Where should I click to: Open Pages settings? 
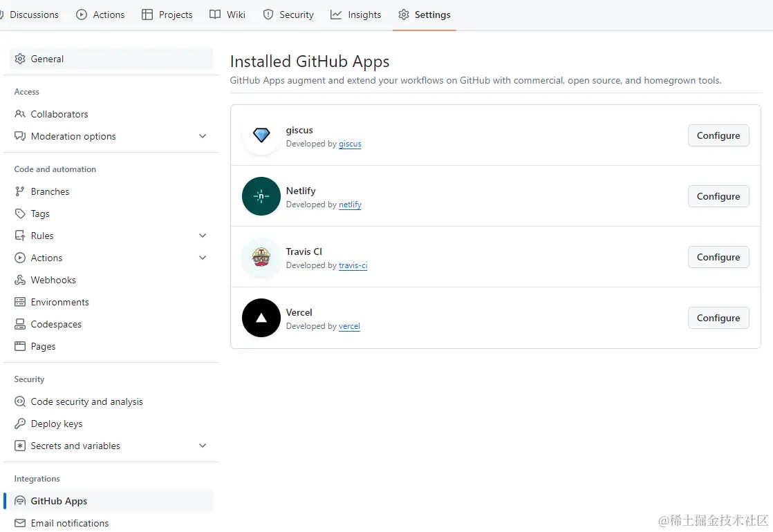pyautogui.click(x=111, y=346)
